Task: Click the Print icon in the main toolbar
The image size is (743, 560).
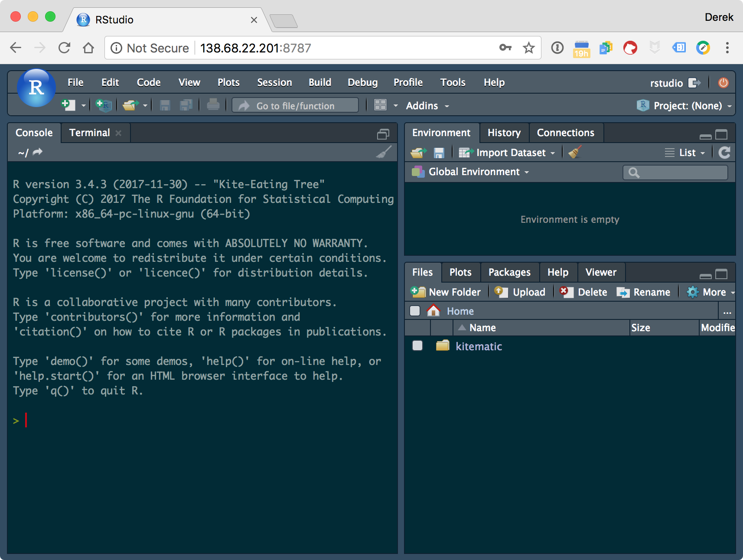Action: click(213, 105)
